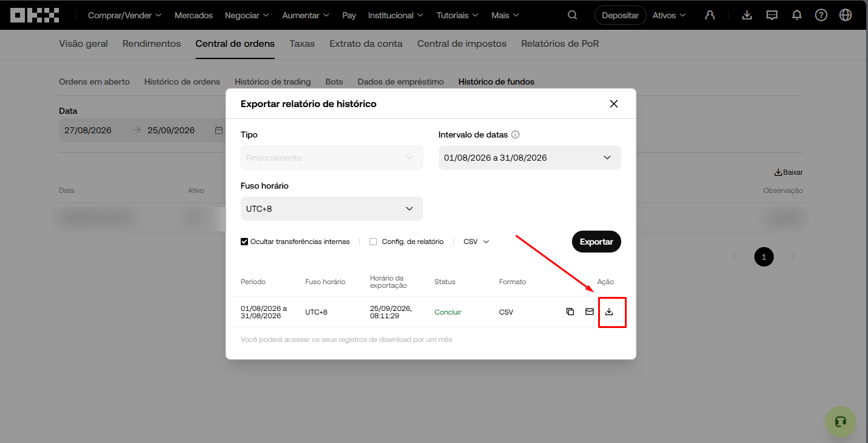Open the Intervalo de datas dropdown
The width and height of the screenshot is (868, 443).
pyautogui.click(x=530, y=158)
